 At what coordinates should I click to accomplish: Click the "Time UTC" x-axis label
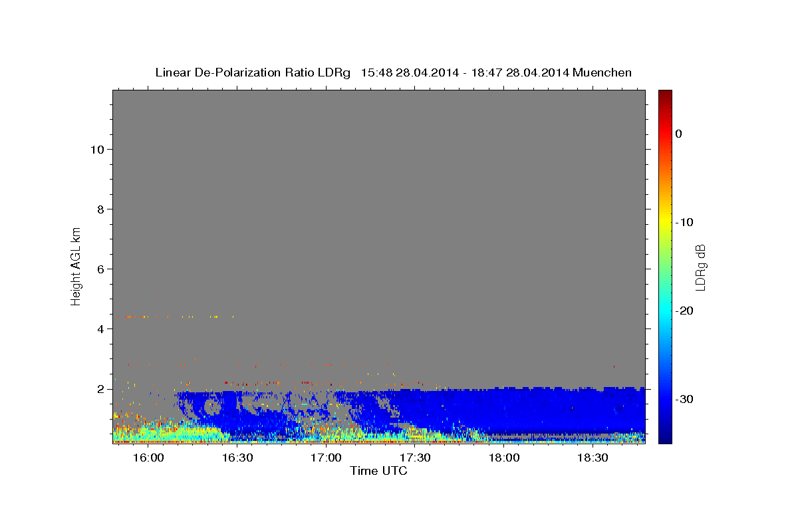coord(378,471)
